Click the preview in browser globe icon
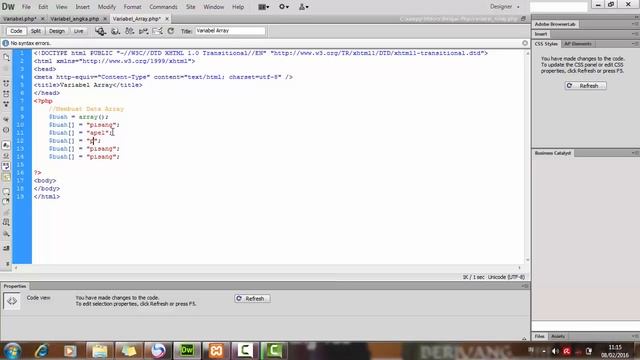The width and height of the screenshot is (640, 360). point(116,31)
